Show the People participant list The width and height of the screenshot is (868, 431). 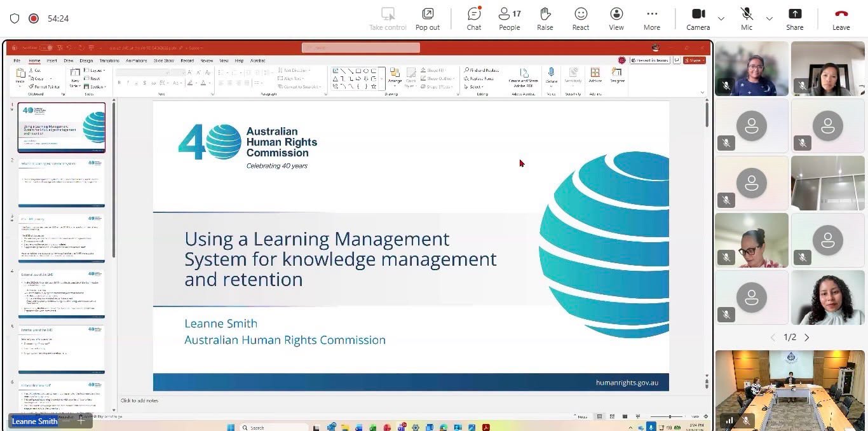click(x=509, y=18)
